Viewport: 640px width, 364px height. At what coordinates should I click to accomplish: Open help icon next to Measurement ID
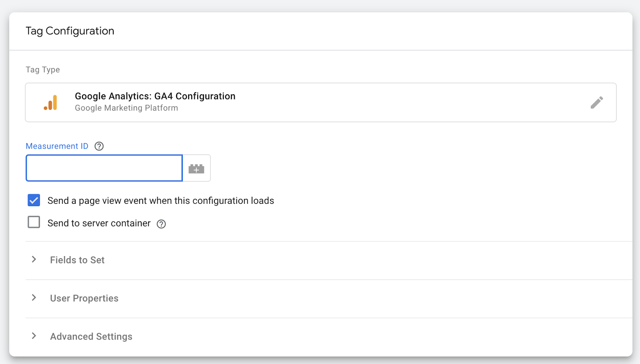tap(99, 146)
